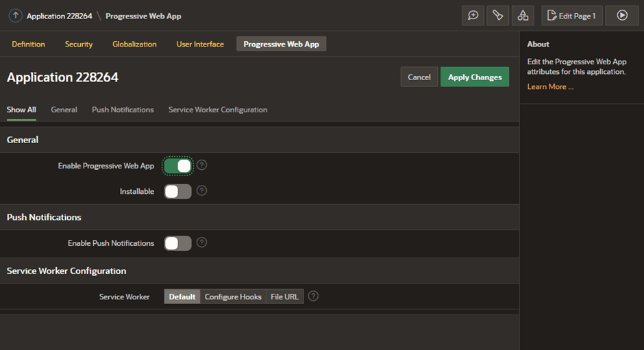This screenshot has height=350, width=644.
Task: Open the Shared Components icon
Action: (523, 16)
